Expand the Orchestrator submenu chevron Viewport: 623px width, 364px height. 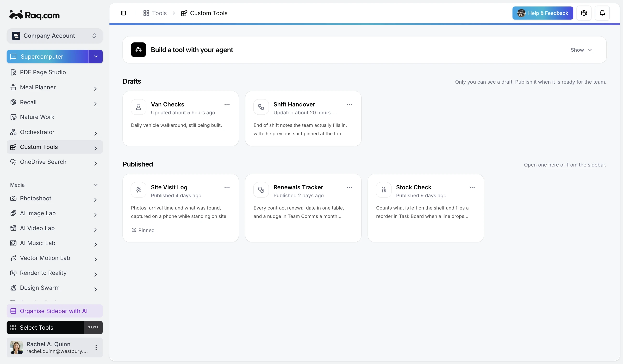[95, 133]
